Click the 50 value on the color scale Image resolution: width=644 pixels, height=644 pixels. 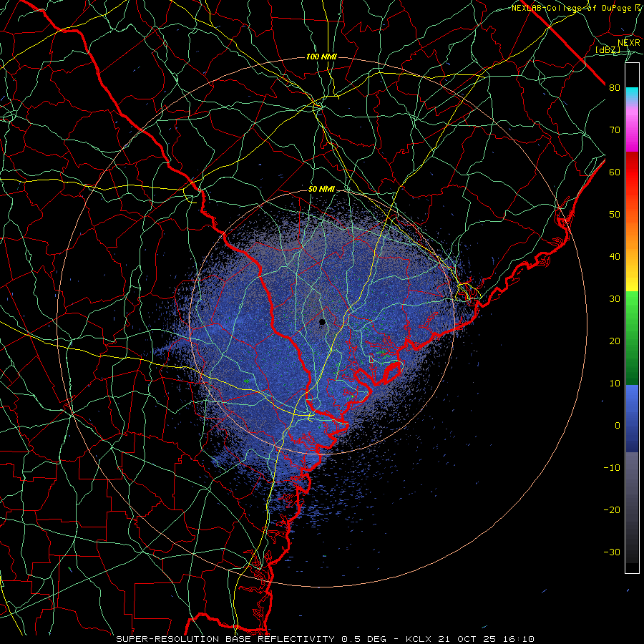(615, 215)
